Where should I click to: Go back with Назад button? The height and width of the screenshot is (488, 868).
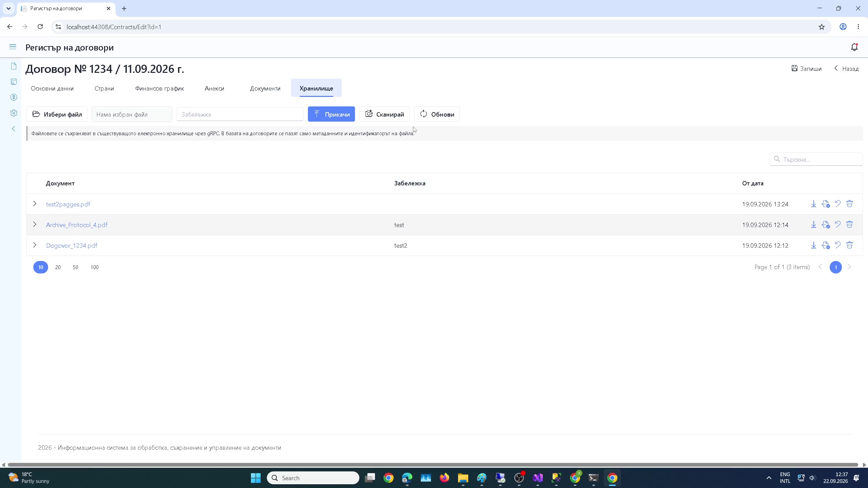click(846, 68)
